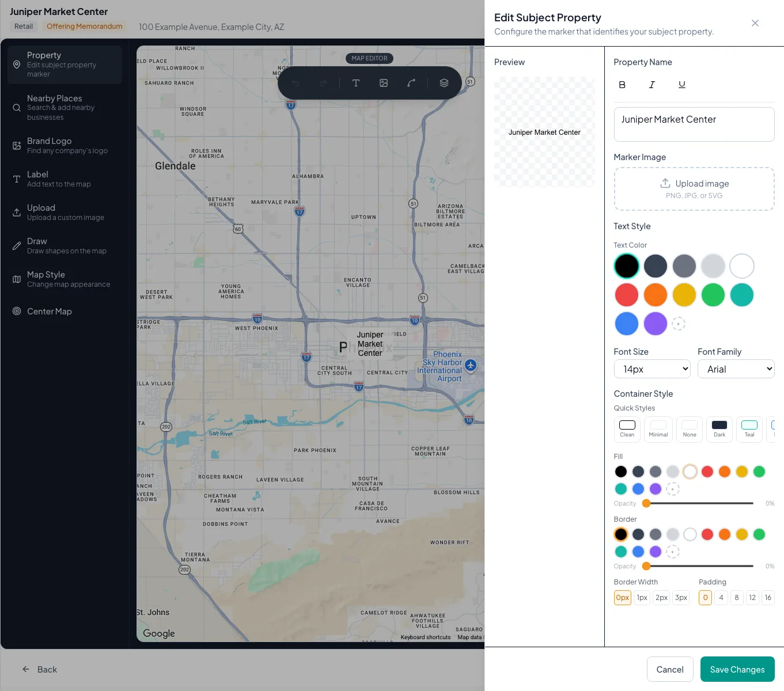Click the undo icon in map editor toolbar
This screenshot has height=691, width=784.
(x=296, y=83)
